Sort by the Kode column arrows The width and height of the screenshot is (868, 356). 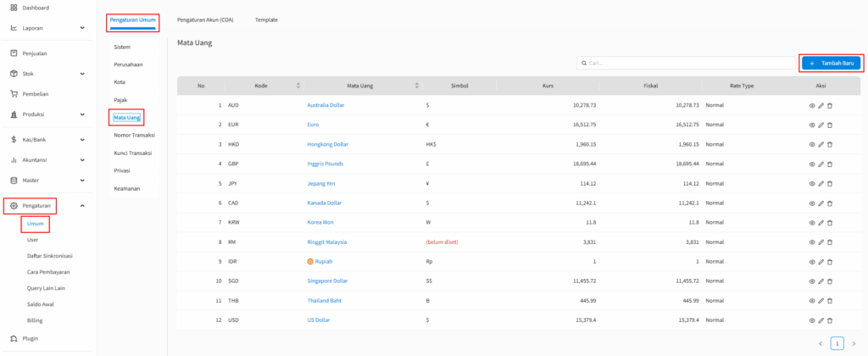click(x=298, y=86)
